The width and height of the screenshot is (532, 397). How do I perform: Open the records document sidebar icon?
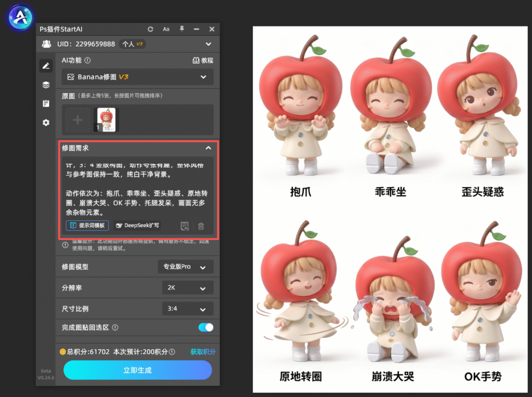[46, 103]
